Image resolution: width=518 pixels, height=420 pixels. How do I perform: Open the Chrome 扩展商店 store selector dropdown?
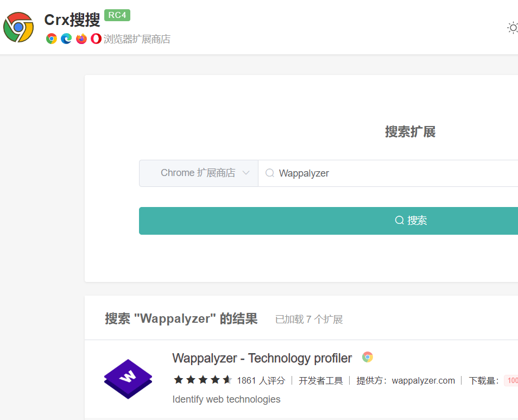click(199, 173)
